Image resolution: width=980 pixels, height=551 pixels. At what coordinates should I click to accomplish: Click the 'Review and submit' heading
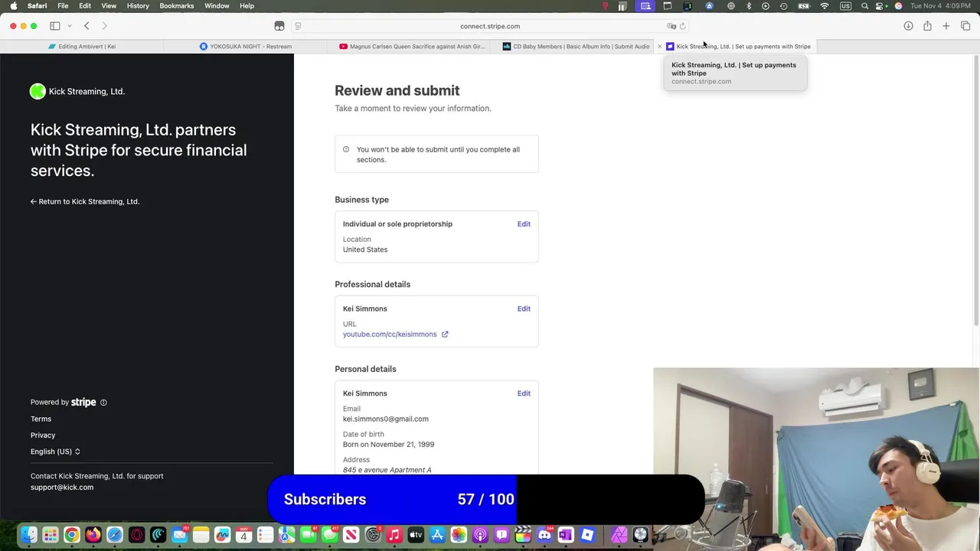coord(397,90)
